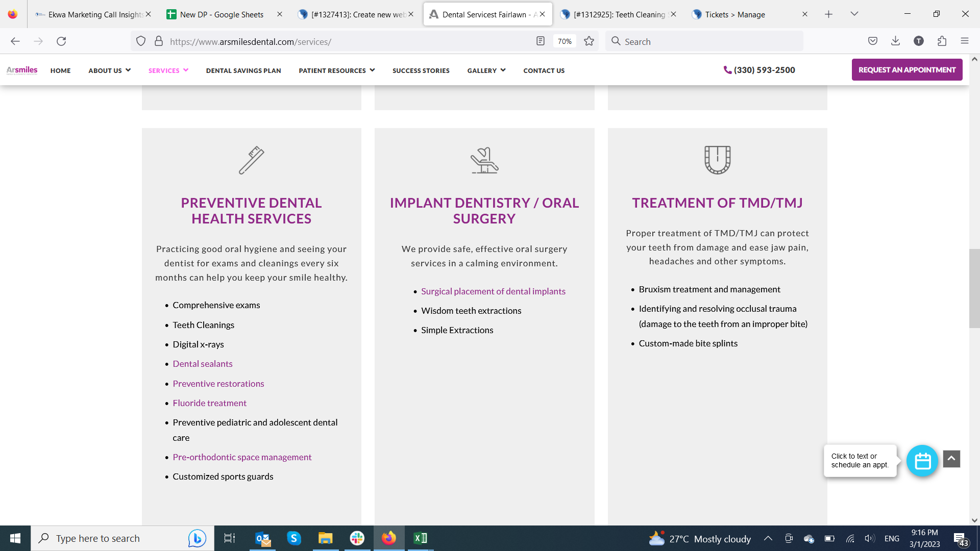
Task: Click Request an Appointment button
Action: 907,70
